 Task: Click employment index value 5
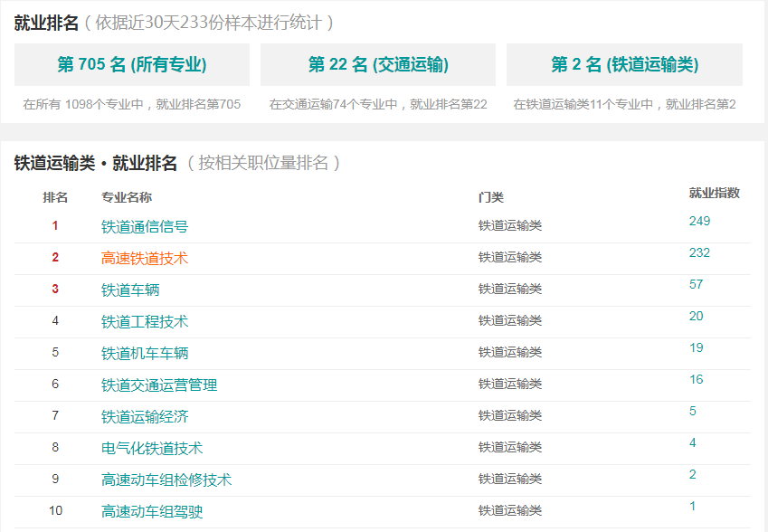point(693,411)
